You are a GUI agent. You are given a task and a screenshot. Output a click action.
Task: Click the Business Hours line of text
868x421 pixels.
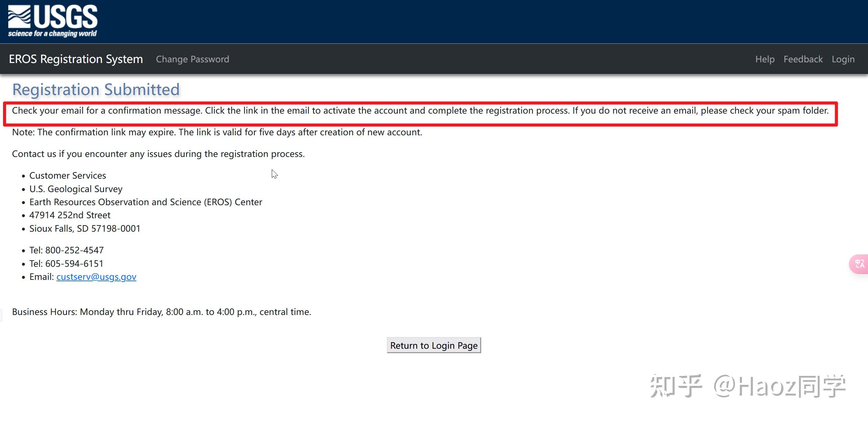(x=161, y=312)
